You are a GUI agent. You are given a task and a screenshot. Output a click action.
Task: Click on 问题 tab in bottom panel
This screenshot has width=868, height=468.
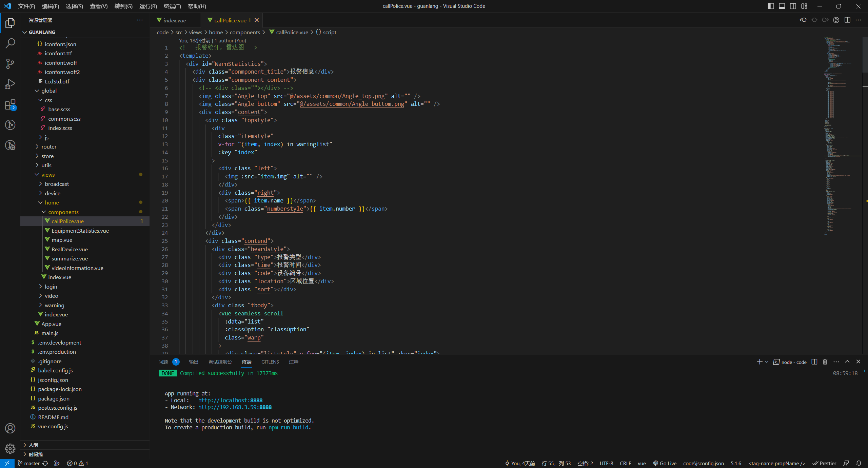click(163, 362)
